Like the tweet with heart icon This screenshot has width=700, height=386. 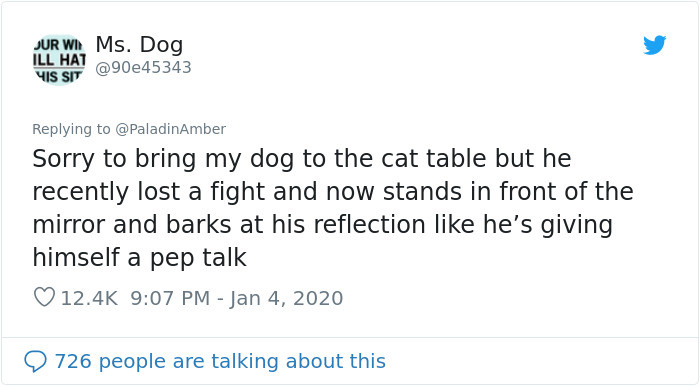[x=44, y=297]
